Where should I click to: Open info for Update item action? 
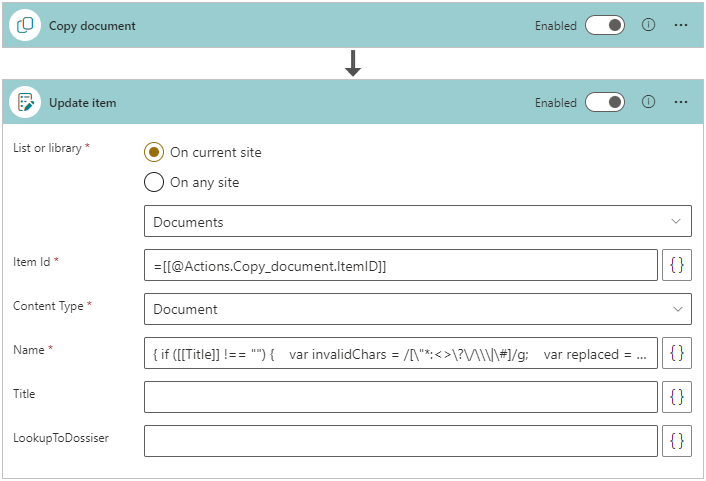click(648, 102)
